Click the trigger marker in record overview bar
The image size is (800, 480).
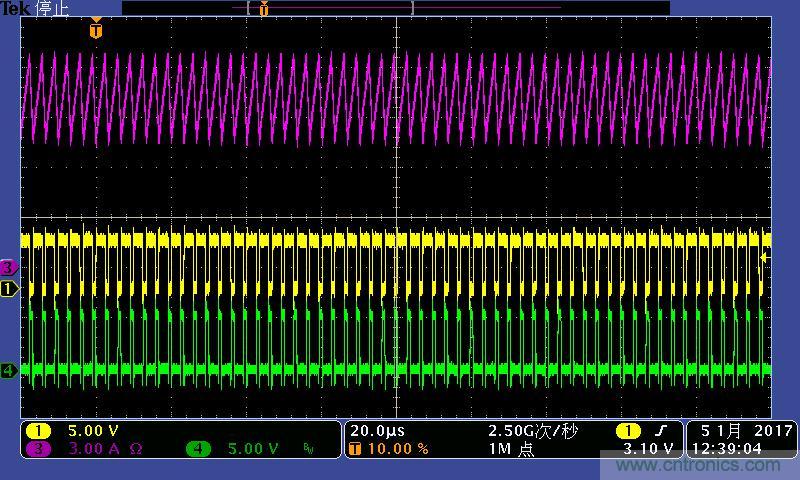pos(264,9)
